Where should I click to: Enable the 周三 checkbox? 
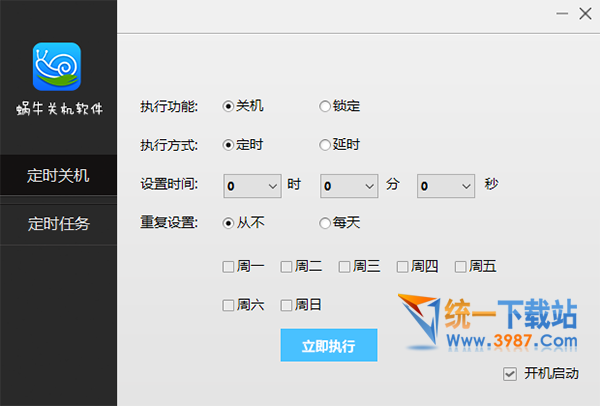point(344,266)
